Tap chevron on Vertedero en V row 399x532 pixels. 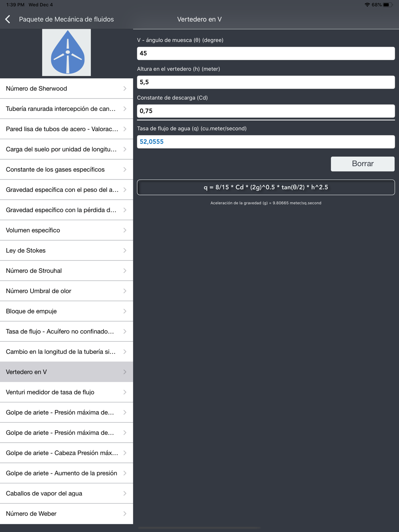(125, 372)
